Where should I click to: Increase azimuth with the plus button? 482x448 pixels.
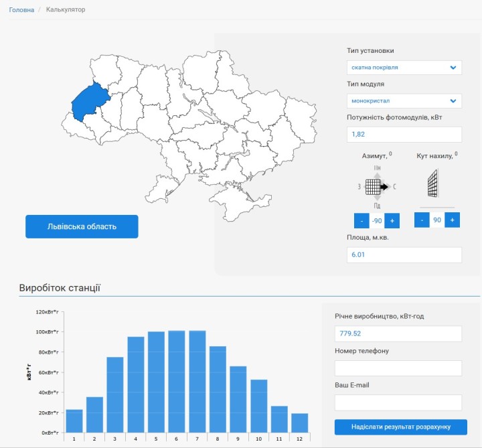(x=392, y=221)
